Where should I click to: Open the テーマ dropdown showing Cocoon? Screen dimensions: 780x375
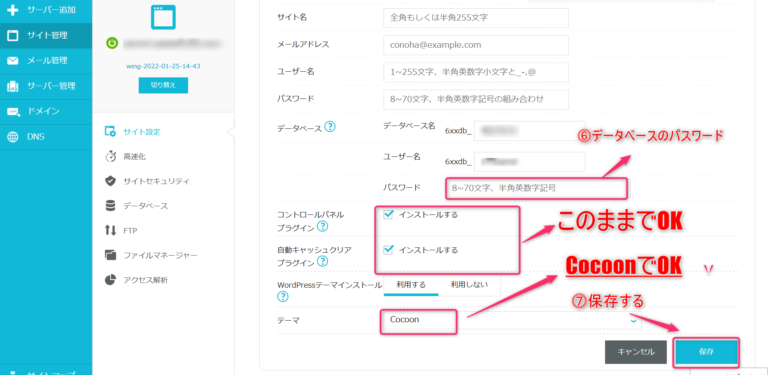pos(512,321)
